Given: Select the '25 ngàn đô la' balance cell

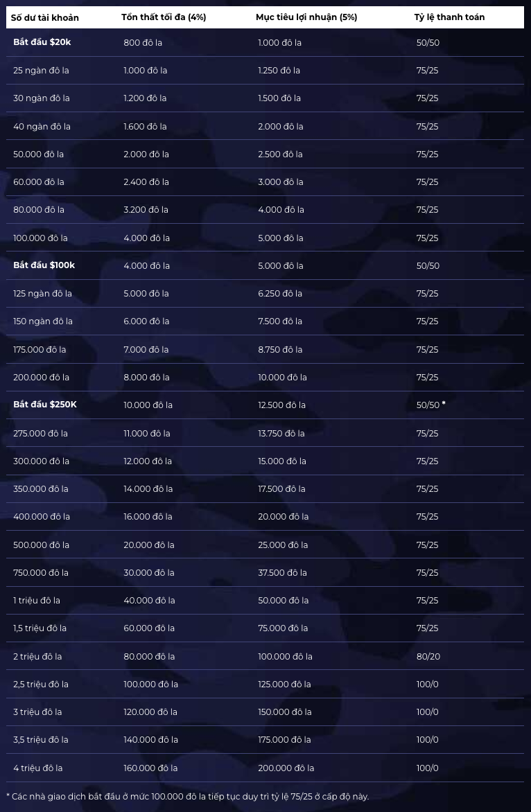Looking at the screenshot, I should [41, 71].
